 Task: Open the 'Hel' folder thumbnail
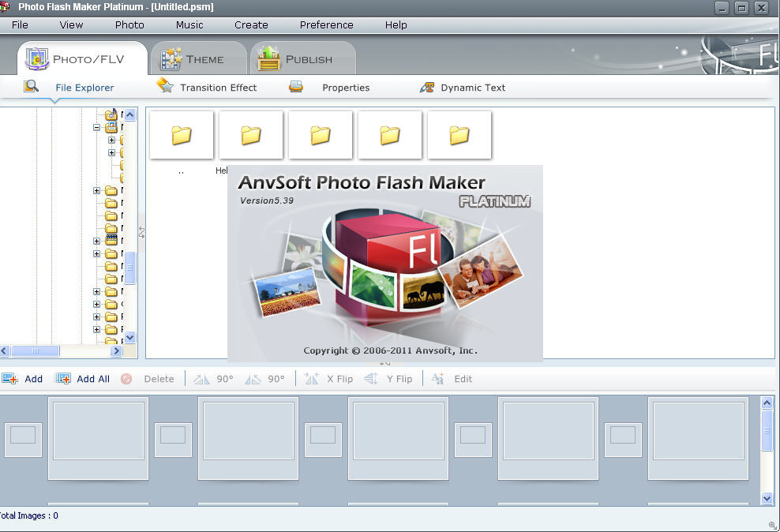tap(251, 135)
